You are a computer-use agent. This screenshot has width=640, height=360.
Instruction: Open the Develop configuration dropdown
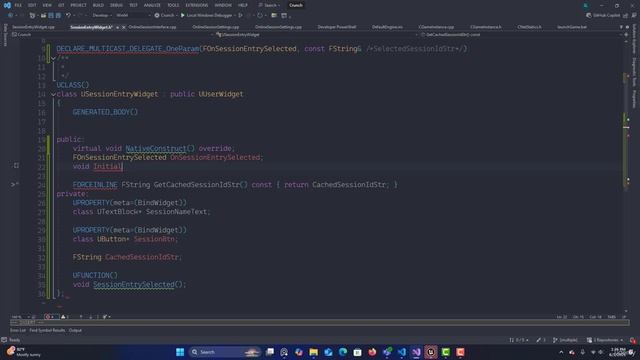pos(102,16)
